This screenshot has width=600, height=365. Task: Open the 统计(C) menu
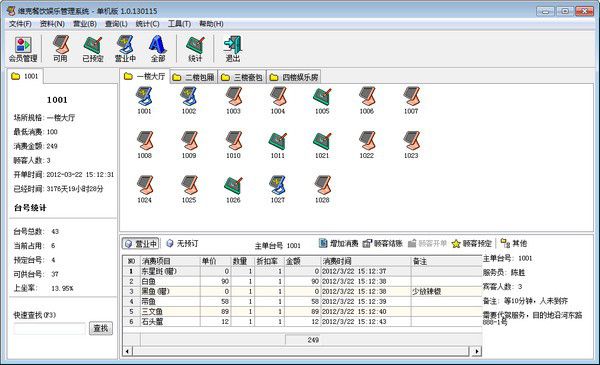tap(147, 24)
